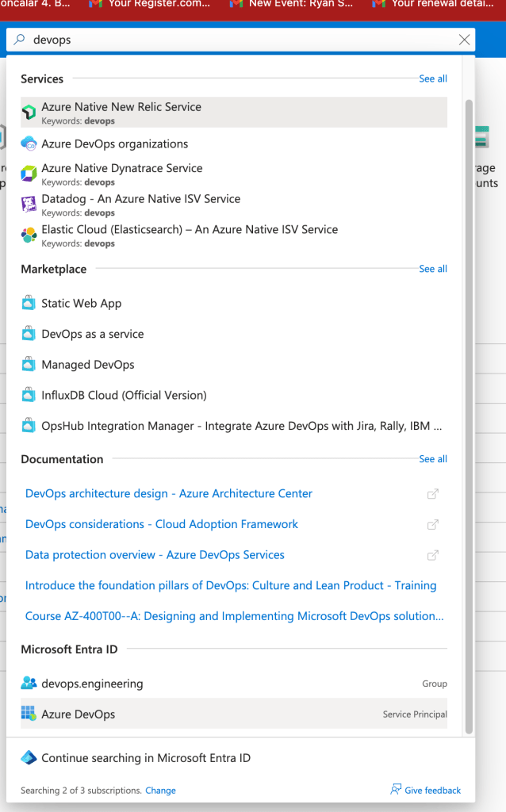Select Datadog Azure Native ISV Service
Image resolution: width=506 pixels, height=812 pixels.
coord(234,205)
